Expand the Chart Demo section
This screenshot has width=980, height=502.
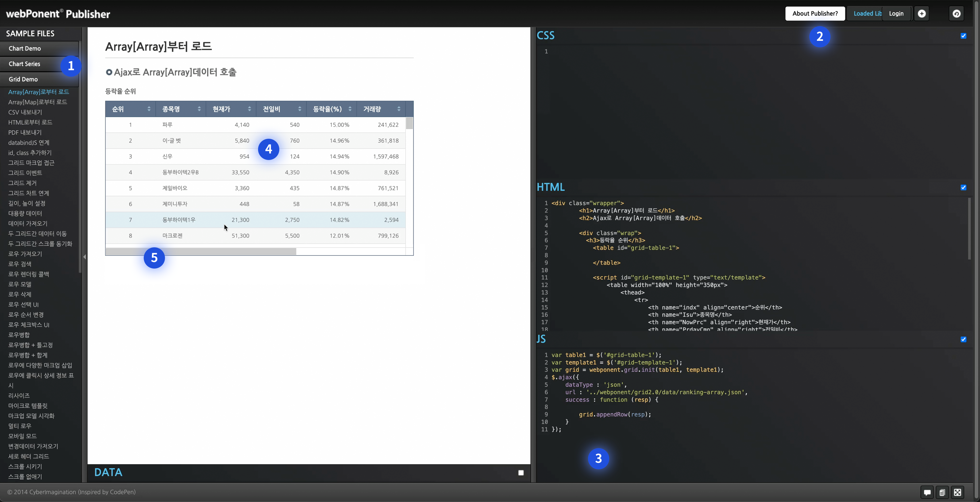(25, 48)
